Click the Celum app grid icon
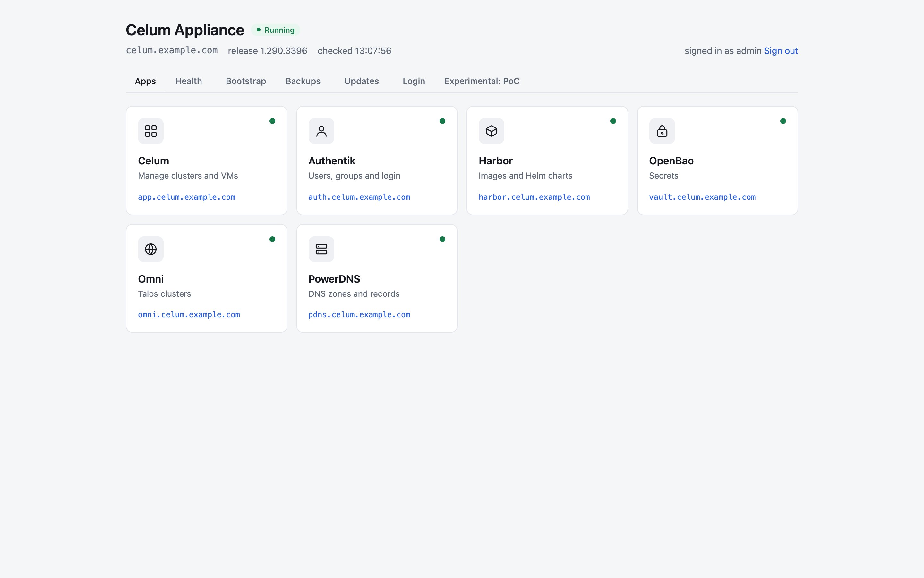Viewport: 924px width, 578px height. pos(151,131)
